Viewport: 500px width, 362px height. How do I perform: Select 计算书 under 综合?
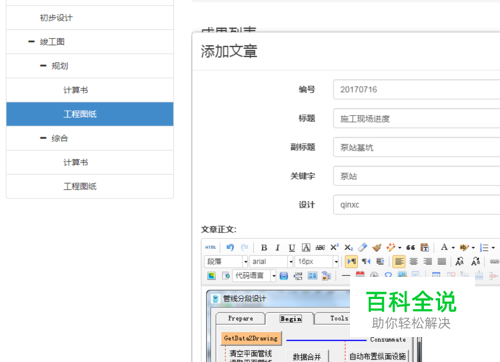tap(90, 162)
